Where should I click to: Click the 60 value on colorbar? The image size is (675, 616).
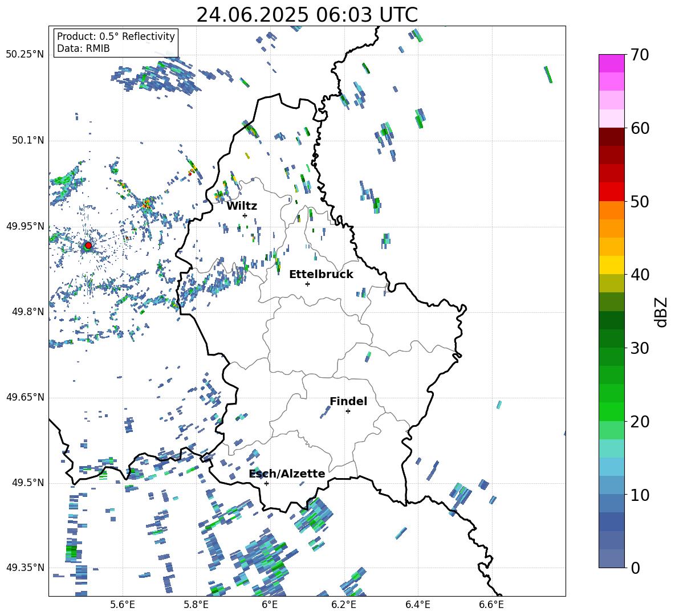(640, 128)
